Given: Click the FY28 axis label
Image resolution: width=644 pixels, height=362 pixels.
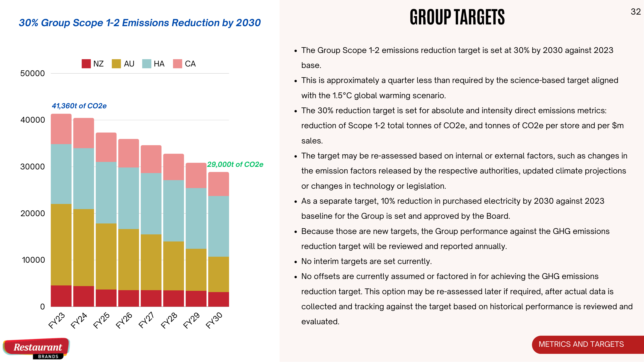Looking at the screenshot, I should (169, 321).
